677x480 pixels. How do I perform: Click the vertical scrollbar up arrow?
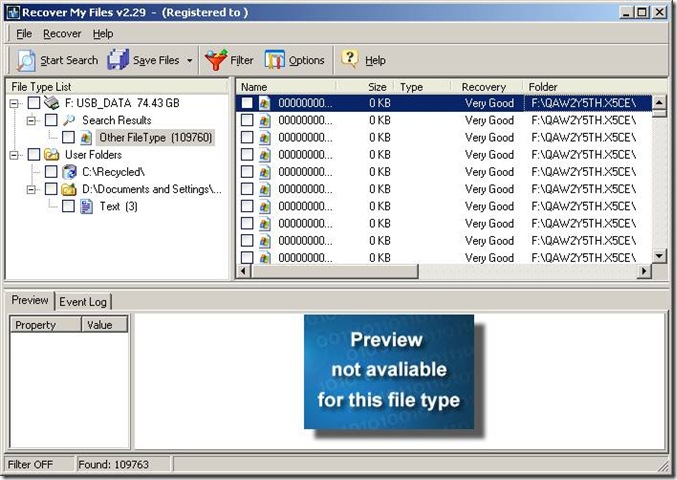(659, 103)
